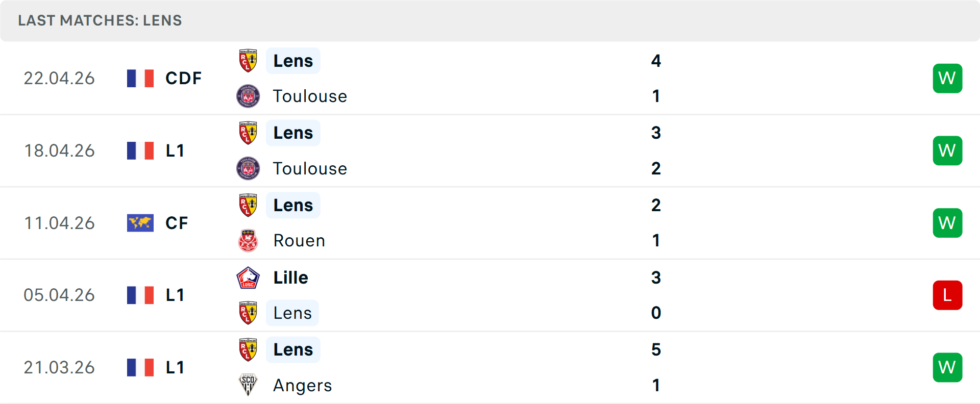Click the red L result badge
This screenshot has height=404, width=980.
947,295
